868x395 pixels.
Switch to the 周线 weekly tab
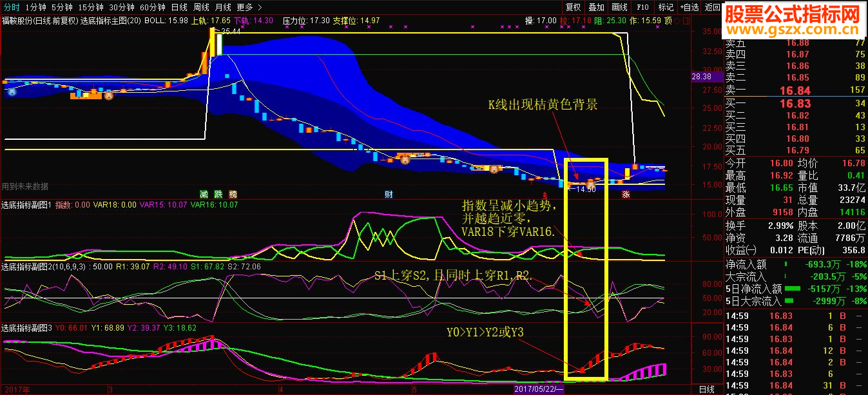pos(201,7)
